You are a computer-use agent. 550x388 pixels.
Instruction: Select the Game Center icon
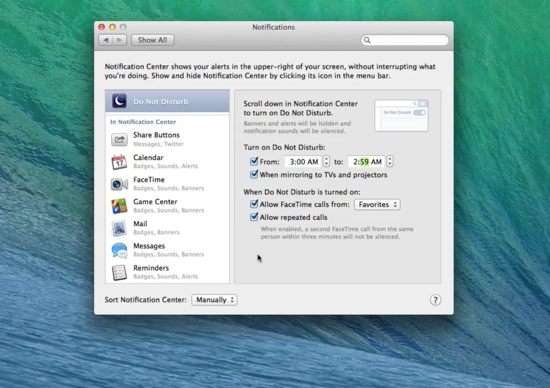click(x=119, y=206)
